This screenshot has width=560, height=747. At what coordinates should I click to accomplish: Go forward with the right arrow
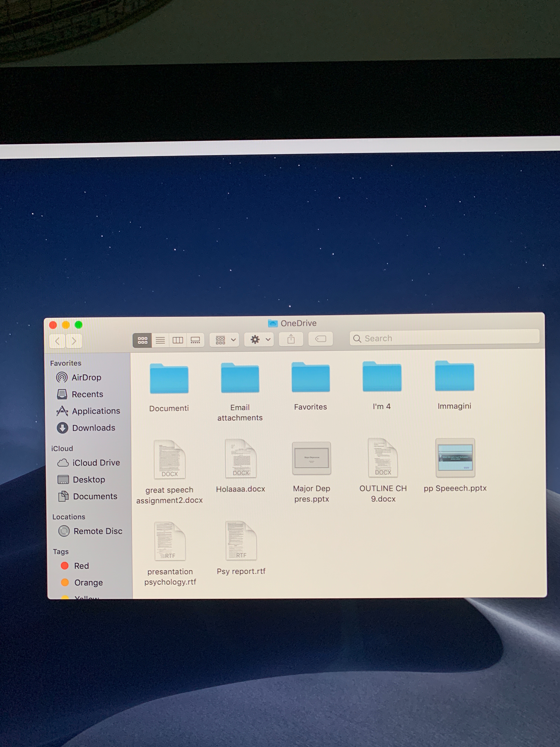tap(74, 341)
